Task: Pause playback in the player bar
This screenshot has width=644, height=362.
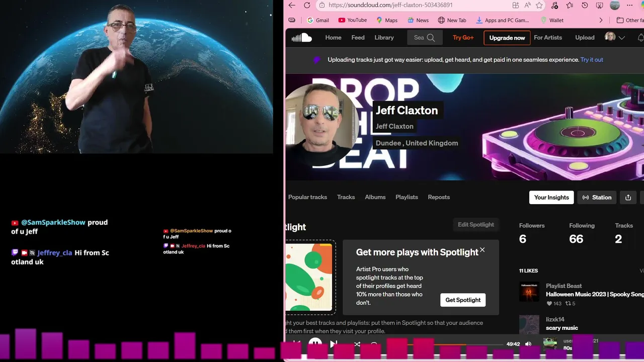Action: coord(315,344)
